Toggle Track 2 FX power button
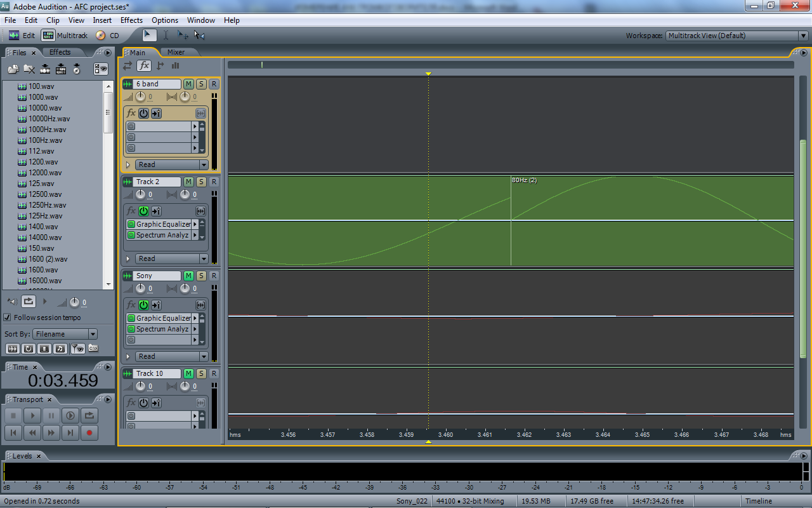 tap(144, 211)
